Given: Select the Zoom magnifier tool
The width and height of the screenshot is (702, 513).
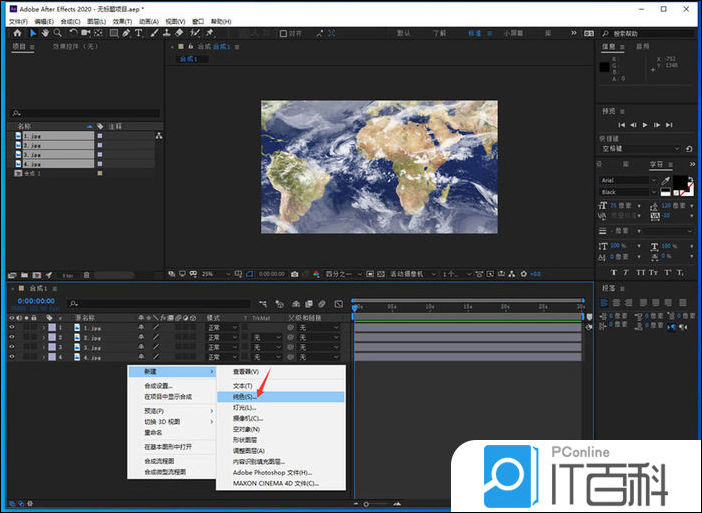Looking at the screenshot, I should coord(58,33).
